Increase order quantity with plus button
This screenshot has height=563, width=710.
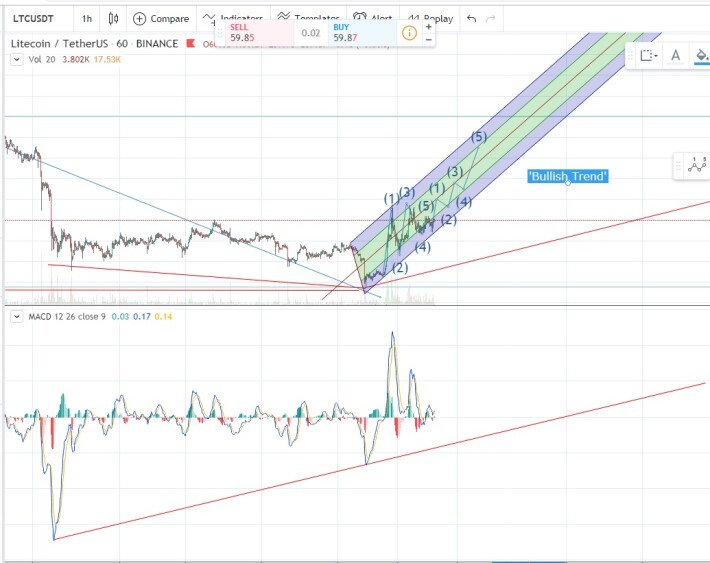coord(428,27)
